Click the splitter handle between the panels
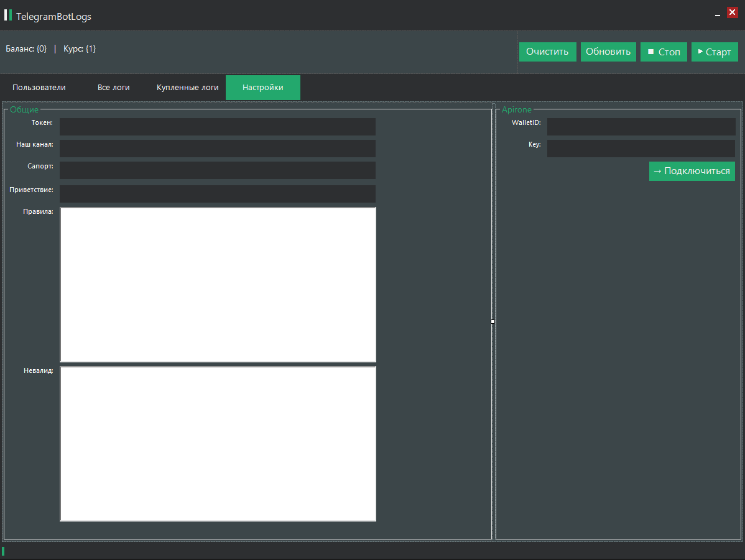745x560 pixels. [493, 321]
